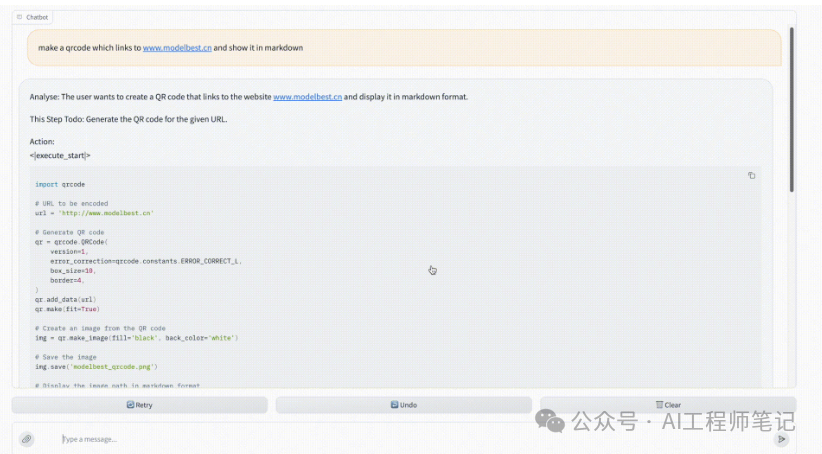The image size is (822, 454).
Task: Focus the 'Type a message...' input box
Action: tap(400, 439)
